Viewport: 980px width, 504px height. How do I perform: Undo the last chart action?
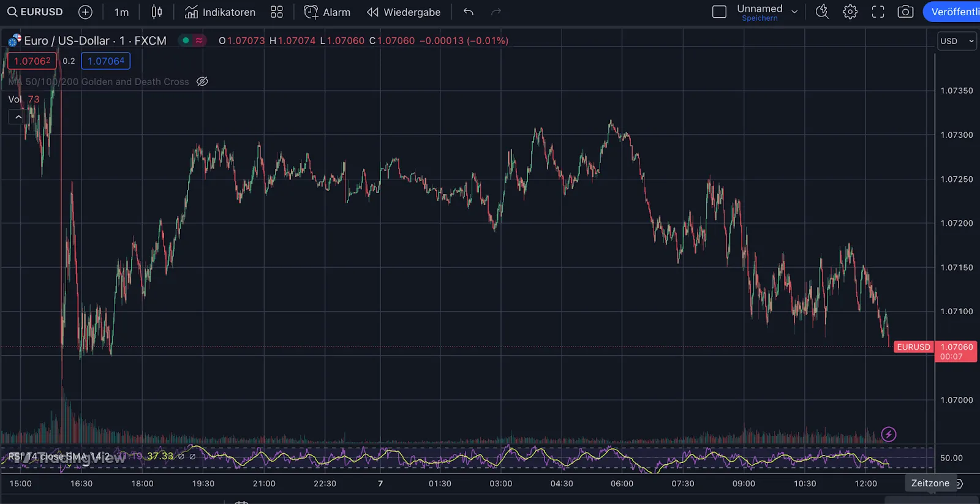tap(469, 12)
